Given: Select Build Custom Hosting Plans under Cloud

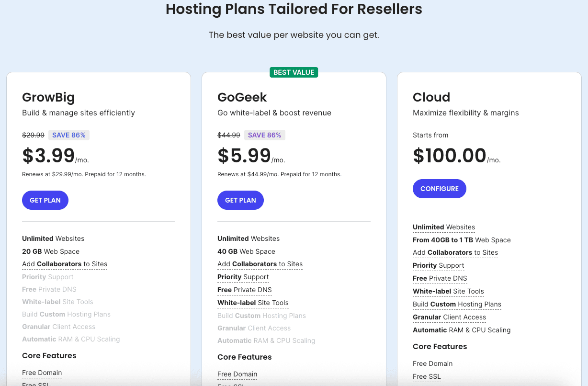Looking at the screenshot, I should click(x=457, y=304).
